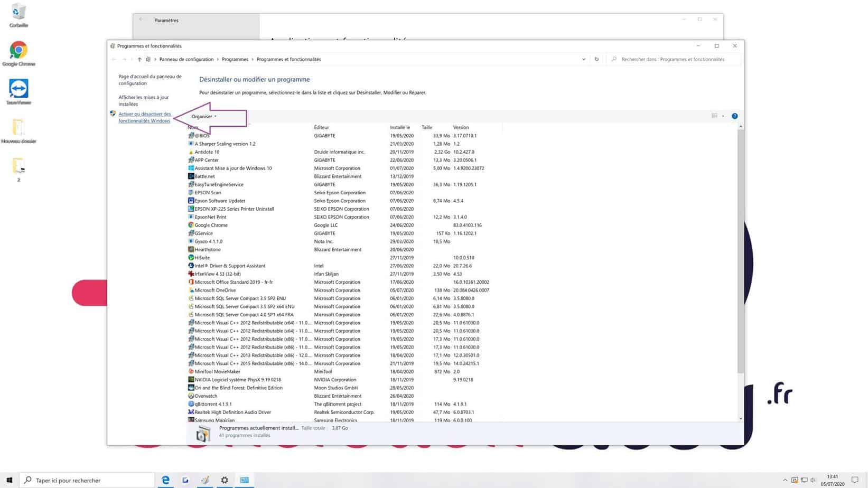Select the Antidote 10 program icon
This screenshot has height=488, width=868.
pos(191,152)
